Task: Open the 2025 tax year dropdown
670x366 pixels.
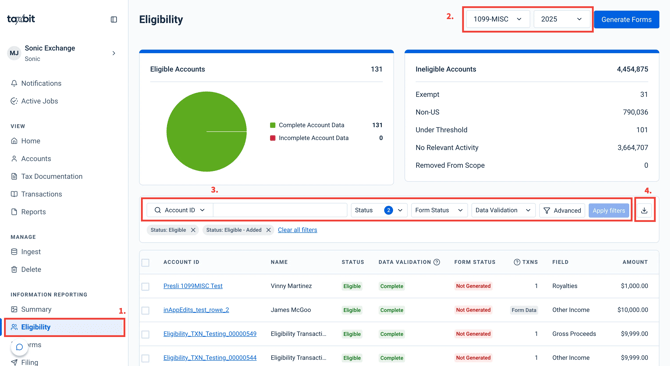Action: pyautogui.click(x=561, y=19)
